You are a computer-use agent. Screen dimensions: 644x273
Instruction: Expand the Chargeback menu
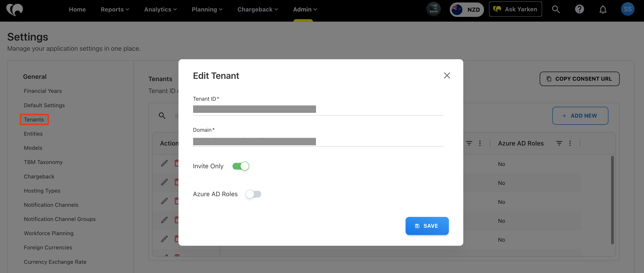click(x=258, y=9)
